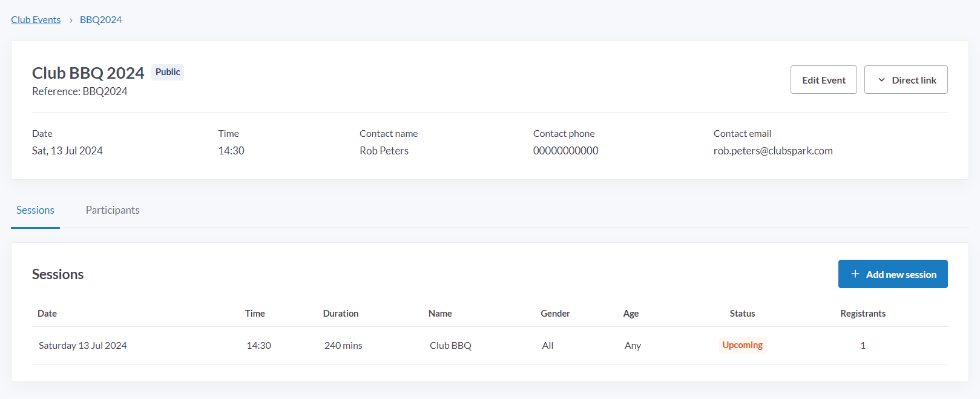
Task: Click the Upcoming status badge
Action: click(742, 345)
